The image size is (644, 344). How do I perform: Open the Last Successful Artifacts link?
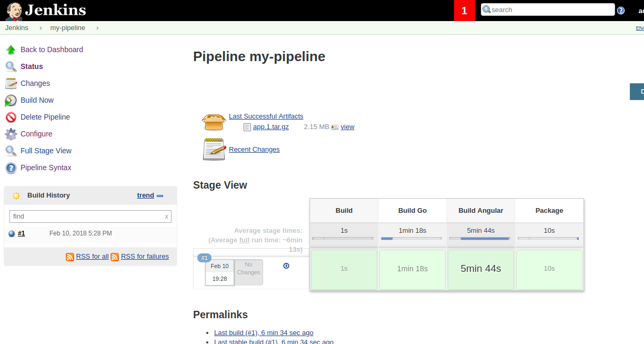[x=266, y=116]
